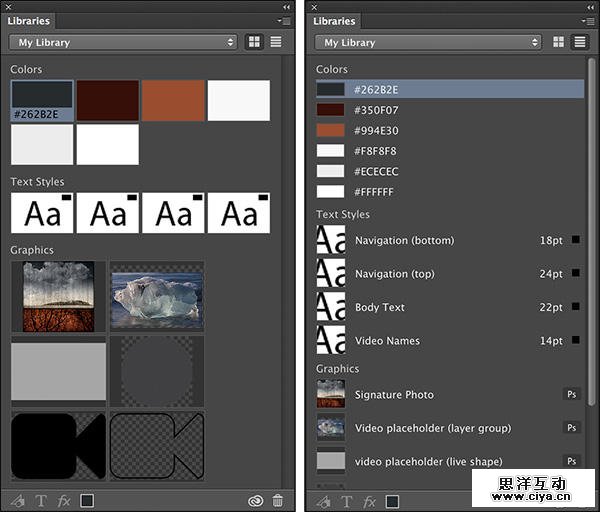The height and width of the screenshot is (512, 600).
Task: Click Add Layer Style fx icon, right panel
Action: pyautogui.click(x=370, y=500)
